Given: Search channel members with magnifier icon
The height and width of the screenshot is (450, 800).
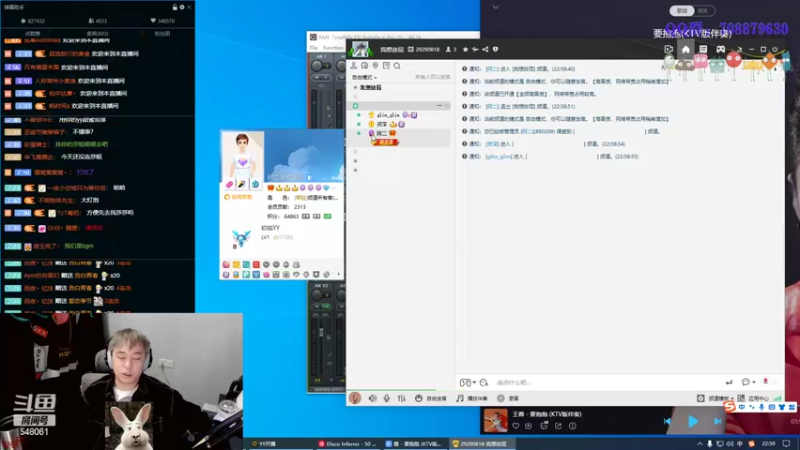Looking at the screenshot, I should click(397, 66).
